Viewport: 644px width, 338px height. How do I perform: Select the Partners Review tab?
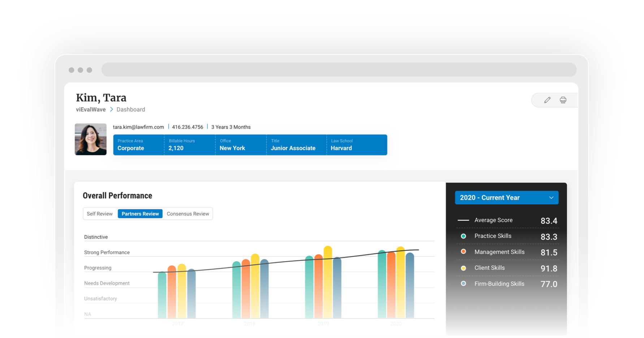point(140,213)
